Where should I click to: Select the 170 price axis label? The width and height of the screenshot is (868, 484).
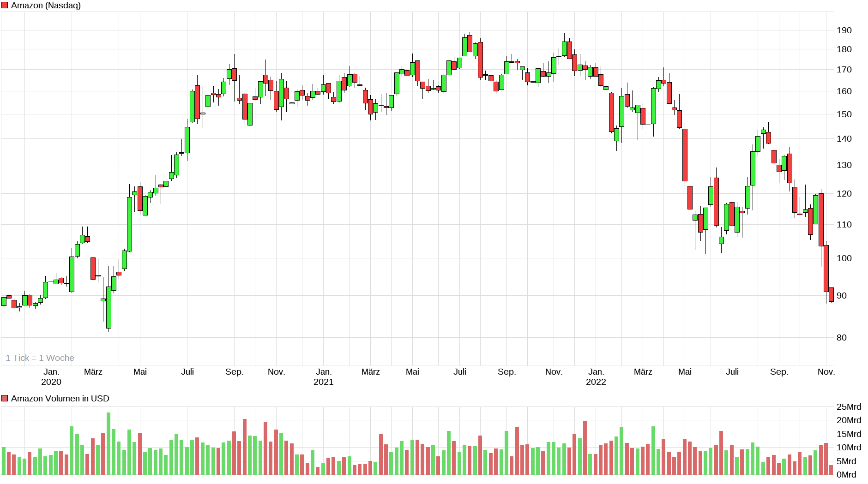pyautogui.click(x=844, y=70)
